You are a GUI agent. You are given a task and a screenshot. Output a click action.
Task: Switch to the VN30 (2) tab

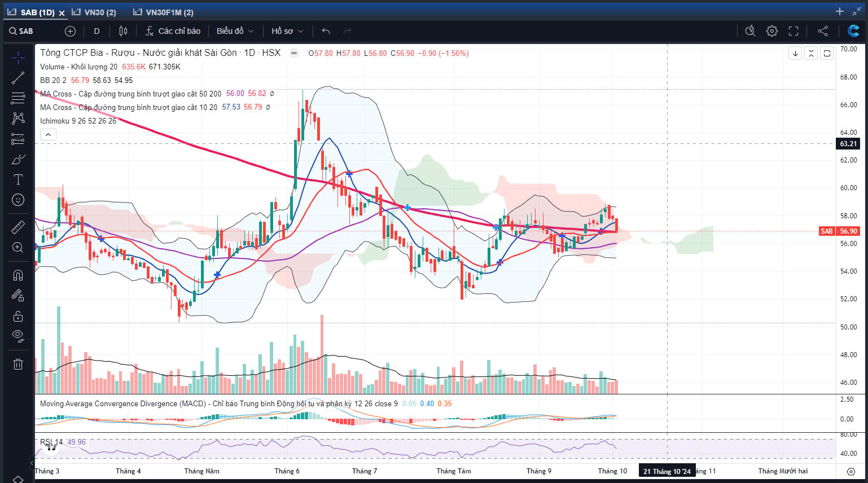click(95, 12)
